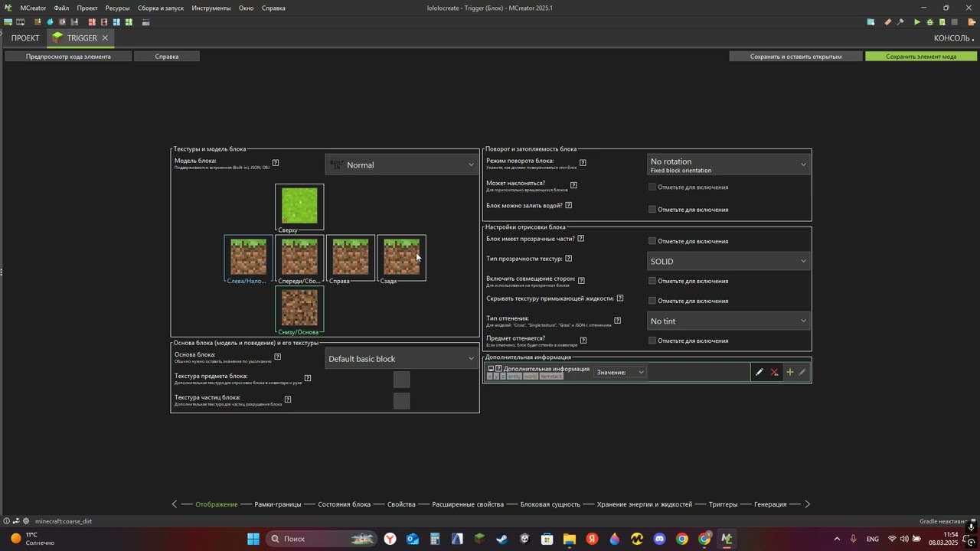
Task: Open Windows Start menu button
Action: [x=253, y=539]
